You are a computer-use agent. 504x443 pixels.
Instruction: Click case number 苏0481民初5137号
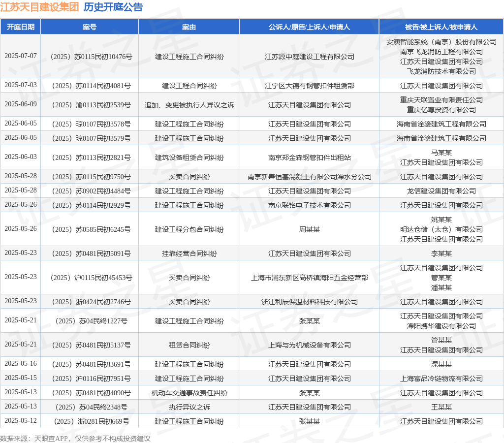click(91, 345)
